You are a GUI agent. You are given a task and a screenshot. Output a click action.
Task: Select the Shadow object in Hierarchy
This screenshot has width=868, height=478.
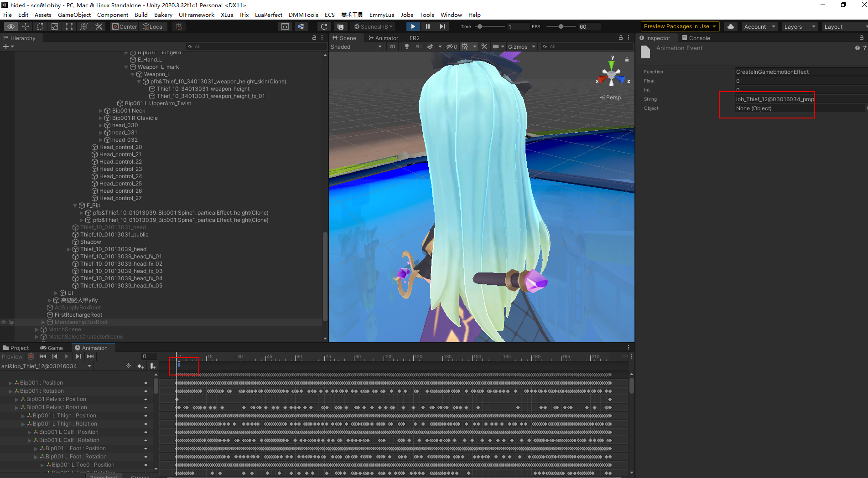(90, 242)
